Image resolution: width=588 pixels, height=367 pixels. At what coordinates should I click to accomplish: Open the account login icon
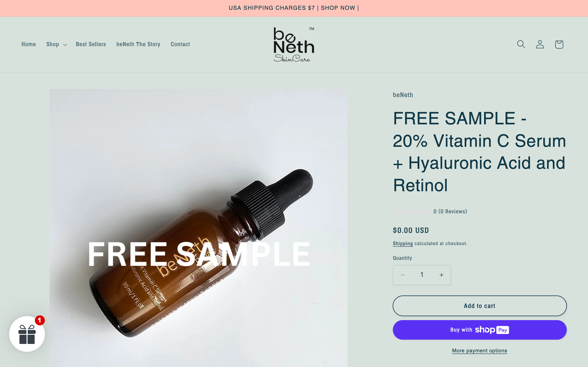(x=540, y=44)
